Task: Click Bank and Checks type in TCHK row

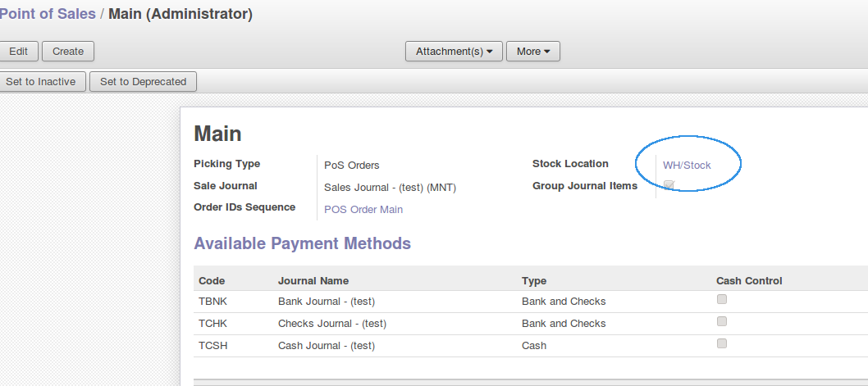Action: [x=564, y=324]
